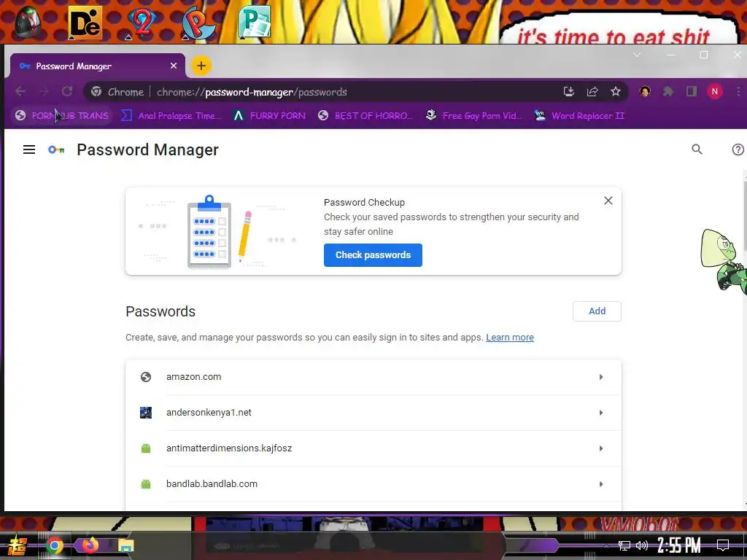Click the Add password button
The image size is (747, 560).
coord(597,311)
